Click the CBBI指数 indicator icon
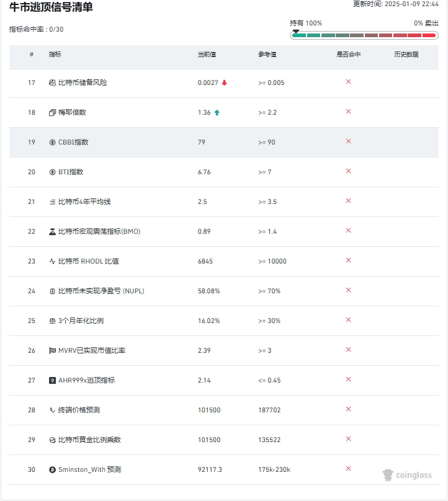The image size is (448, 501). (x=52, y=142)
